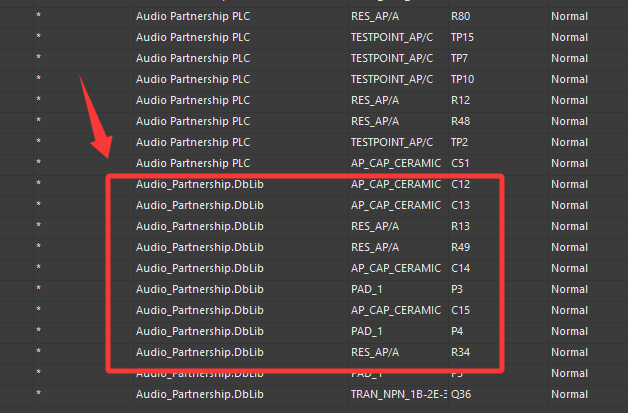Image resolution: width=628 pixels, height=413 pixels.
Task: Click PAD_1 cell in the P3 row
Action: pyautogui.click(x=398, y=289)
